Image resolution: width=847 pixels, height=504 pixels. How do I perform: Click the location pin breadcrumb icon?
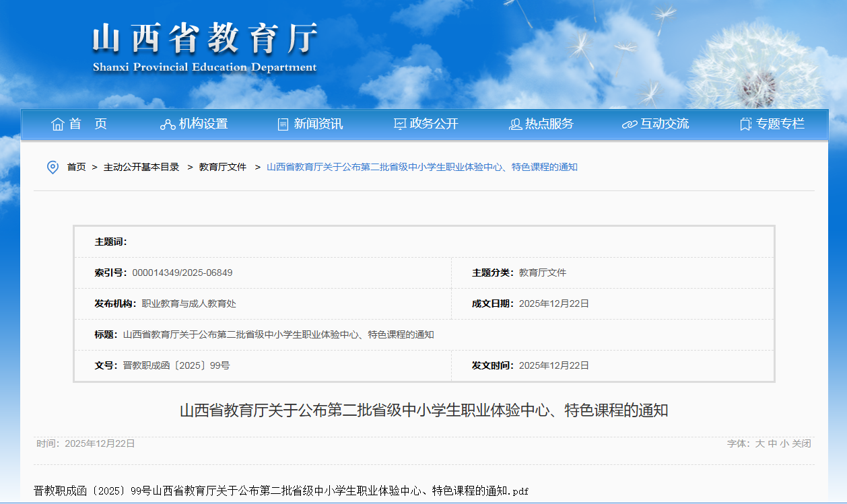click(x=53, y=167)
